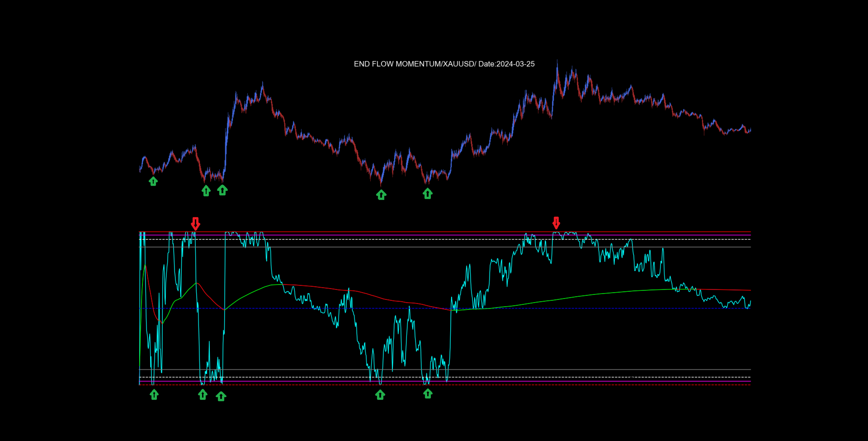Viewport: 868px width, 441px height.
Task: Click the leftmost red sell arrow above the oscillator
Action: pyautogui.click(x=195, y=223)
